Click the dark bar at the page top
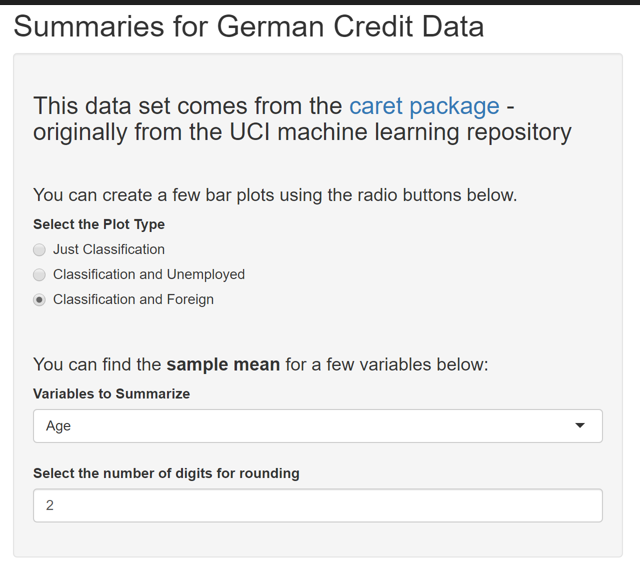The width and height of the screenshot is (640, 583). click(320, 2)
